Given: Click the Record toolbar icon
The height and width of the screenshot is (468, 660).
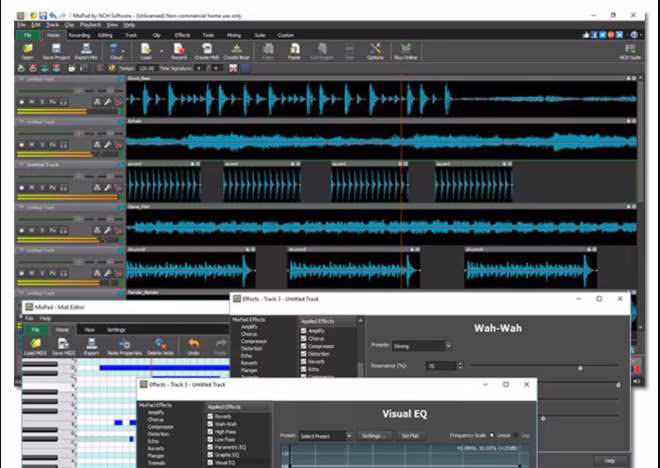Looking at the screenshot, I should (179, 51).
